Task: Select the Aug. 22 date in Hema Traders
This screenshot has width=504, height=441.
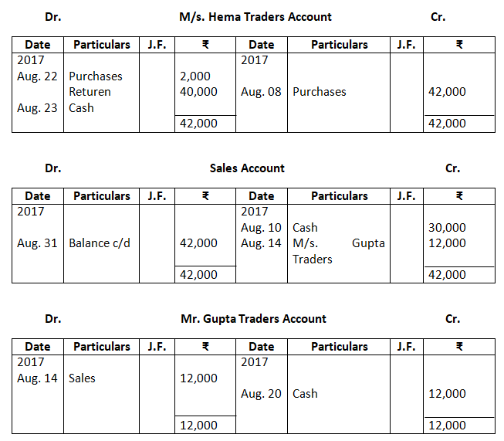Action: [x=37, y=76]
